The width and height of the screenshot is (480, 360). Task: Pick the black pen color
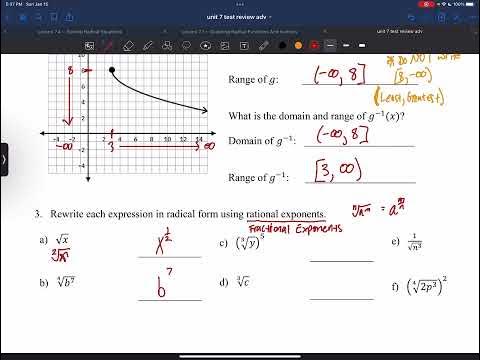pos(282,45)
